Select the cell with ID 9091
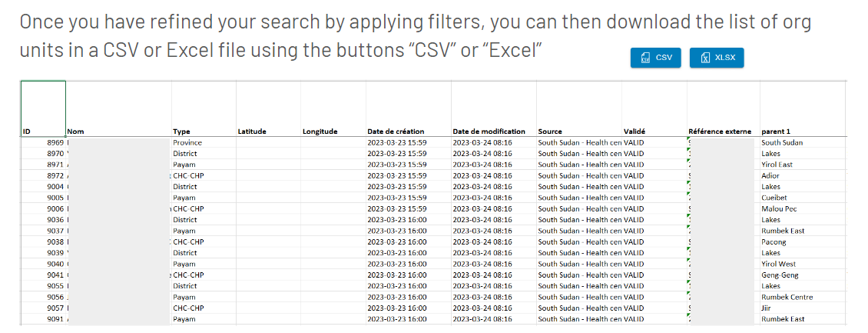The width and height of the screenshot is (868, 333). pyautogui.click(x=43, y=319)
